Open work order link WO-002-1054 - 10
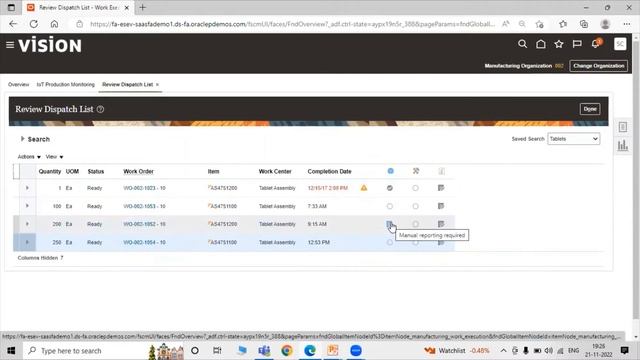This screenshot has width=640, height=360. point(144,242)
